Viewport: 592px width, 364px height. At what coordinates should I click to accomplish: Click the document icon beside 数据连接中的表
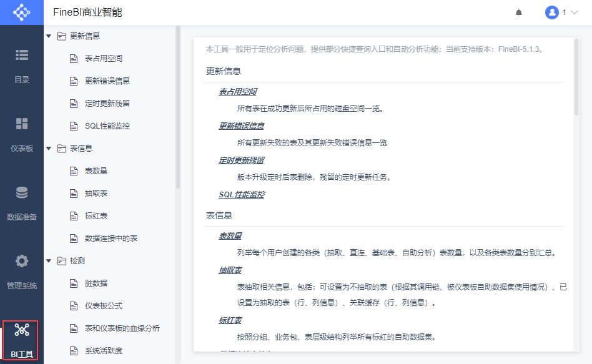pos(74,239)
